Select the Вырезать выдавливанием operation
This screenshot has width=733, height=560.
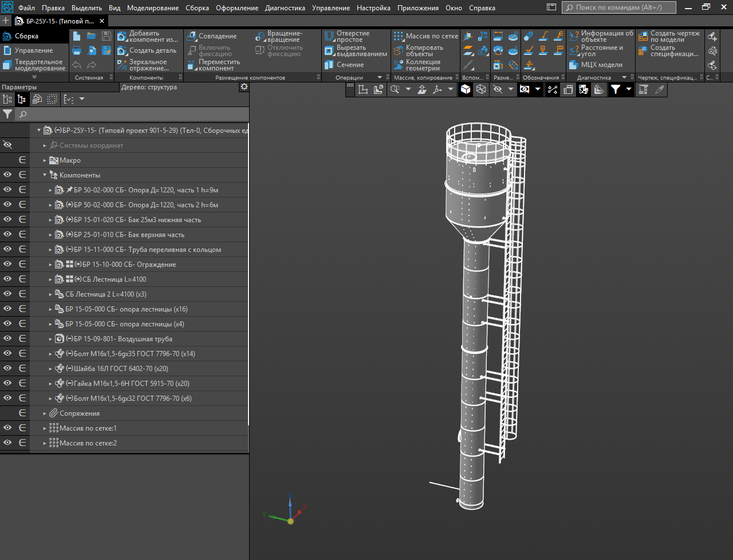(x=356, y=50)
